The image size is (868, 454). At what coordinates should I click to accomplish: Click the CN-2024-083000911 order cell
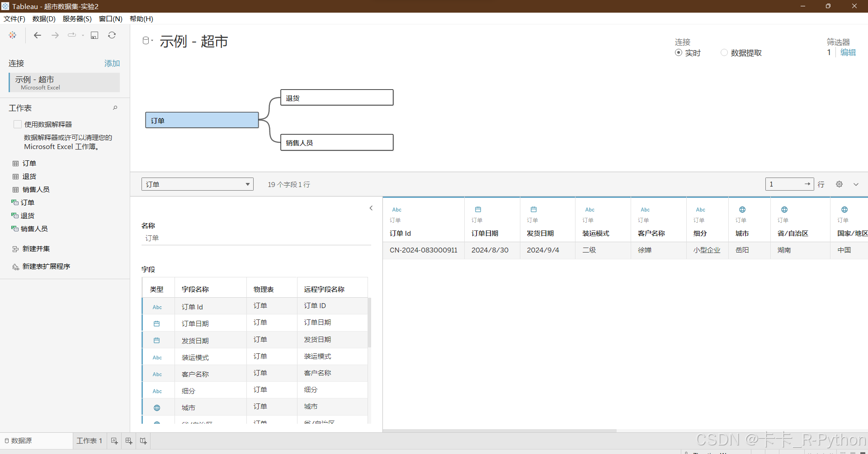pos(424,250)
